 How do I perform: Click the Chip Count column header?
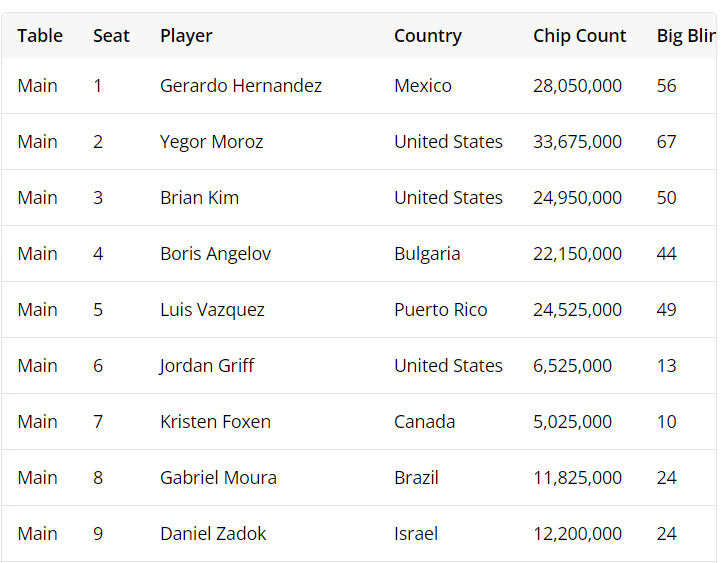[579, 36]
